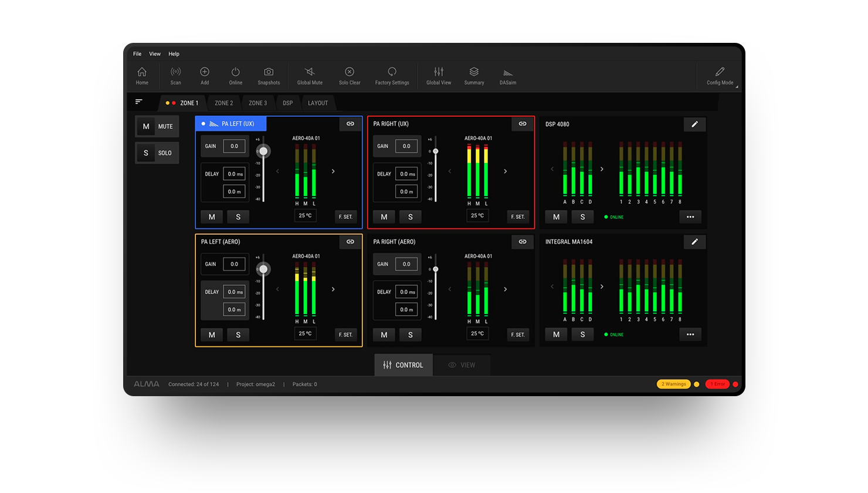Mute the PA LEFT (UX) channel
Screen dimensions: 868x493
coord(212,217)
